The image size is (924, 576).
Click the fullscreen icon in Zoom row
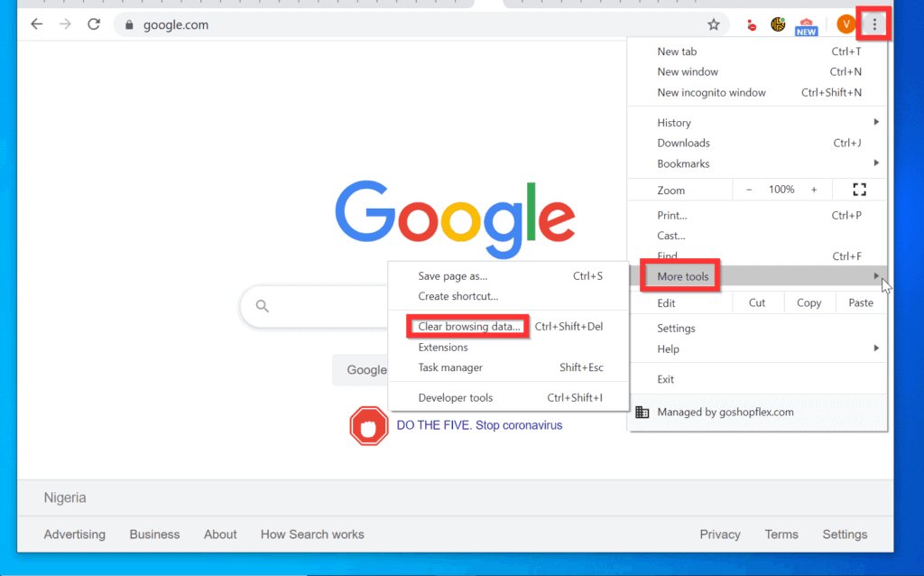point(859,190)
